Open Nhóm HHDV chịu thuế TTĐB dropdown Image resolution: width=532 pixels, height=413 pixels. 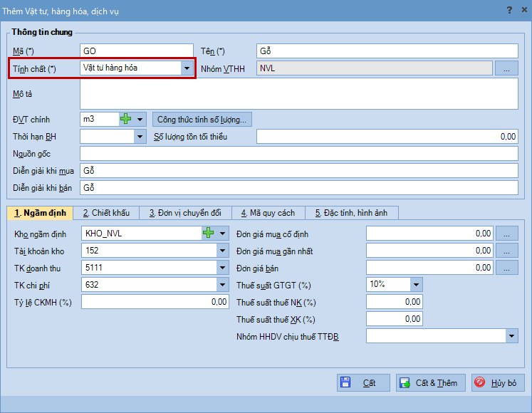click(511, 336)
